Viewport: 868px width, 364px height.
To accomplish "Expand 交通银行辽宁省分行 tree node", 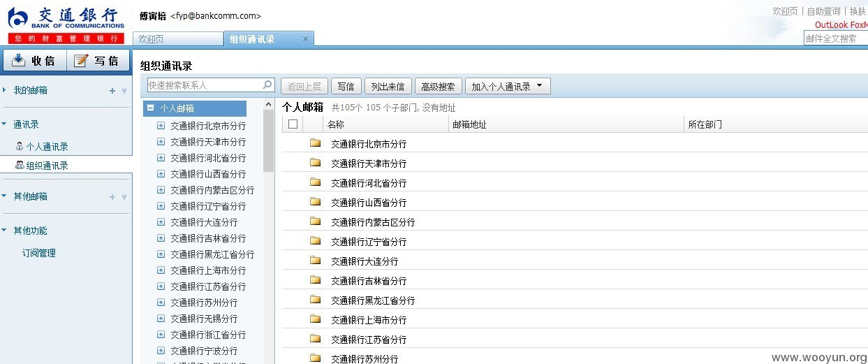I will tap(161, 206).
